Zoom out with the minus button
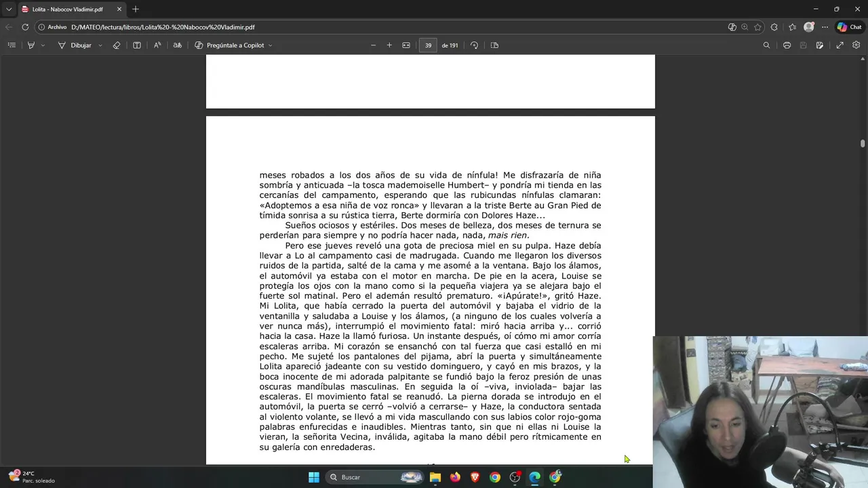 coord(373,45)
